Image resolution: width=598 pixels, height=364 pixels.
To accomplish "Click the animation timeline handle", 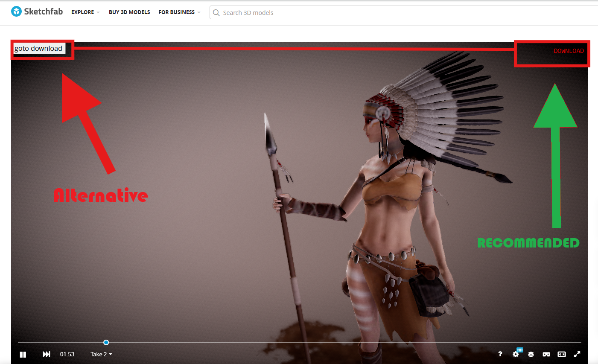I will [x=106, y=342].
